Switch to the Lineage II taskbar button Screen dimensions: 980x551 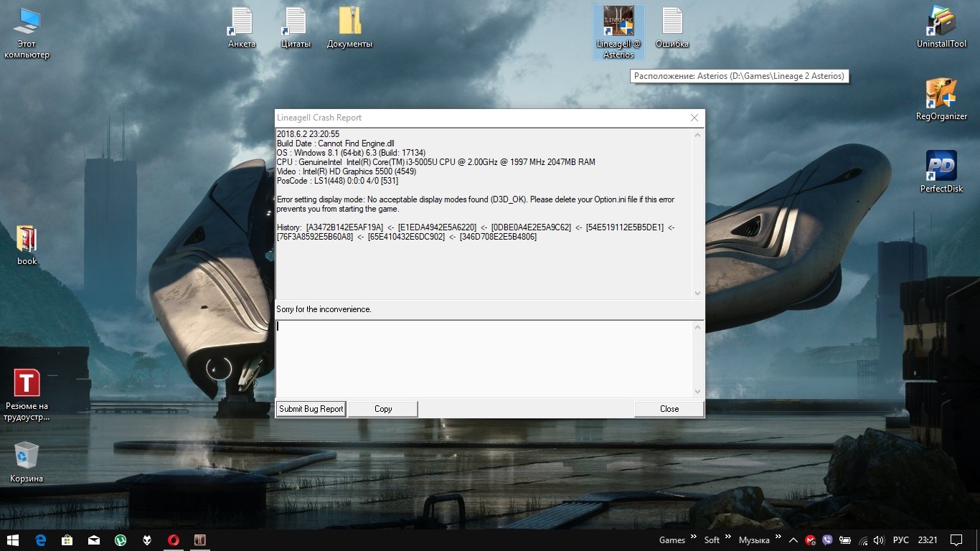pyautogui.click(x=200, y=540)
